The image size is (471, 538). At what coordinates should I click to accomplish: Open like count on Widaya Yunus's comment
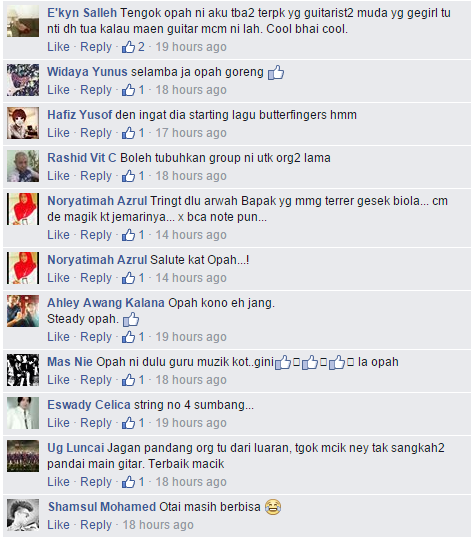(133, 90)
